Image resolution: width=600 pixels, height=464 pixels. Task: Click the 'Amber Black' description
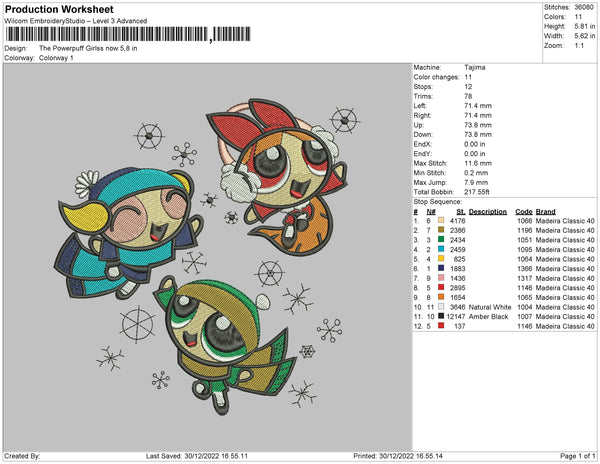(x=488, y=316)
